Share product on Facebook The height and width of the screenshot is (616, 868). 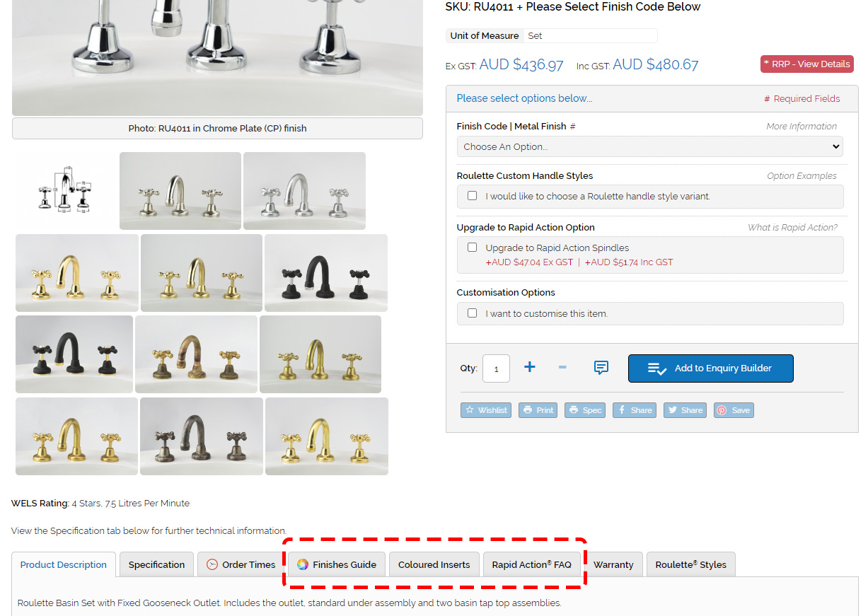tap(634, 410)
